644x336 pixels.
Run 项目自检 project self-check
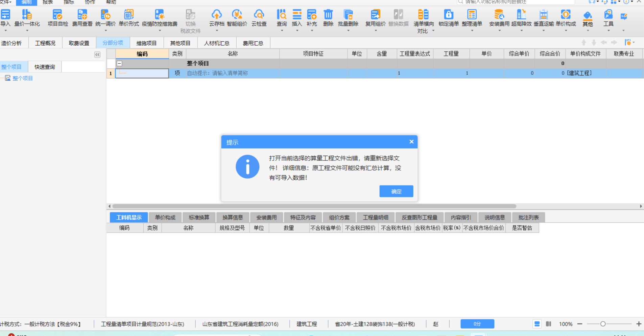(58, 18)
